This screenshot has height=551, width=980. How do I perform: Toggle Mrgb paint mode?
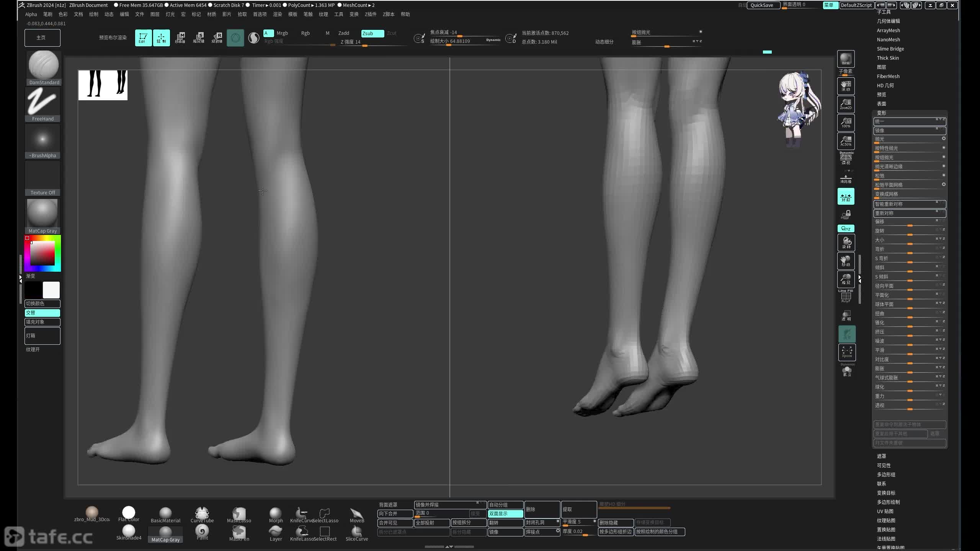(282, 33)
